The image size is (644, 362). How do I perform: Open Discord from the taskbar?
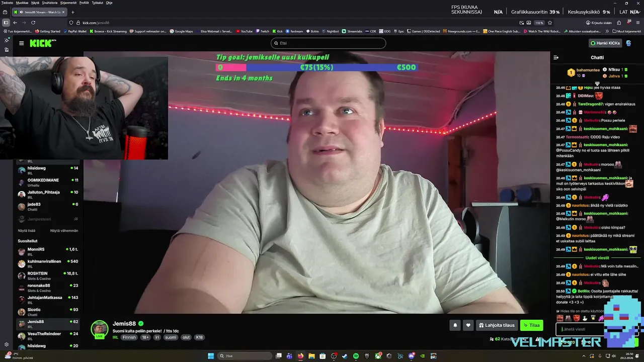[411, 356]
